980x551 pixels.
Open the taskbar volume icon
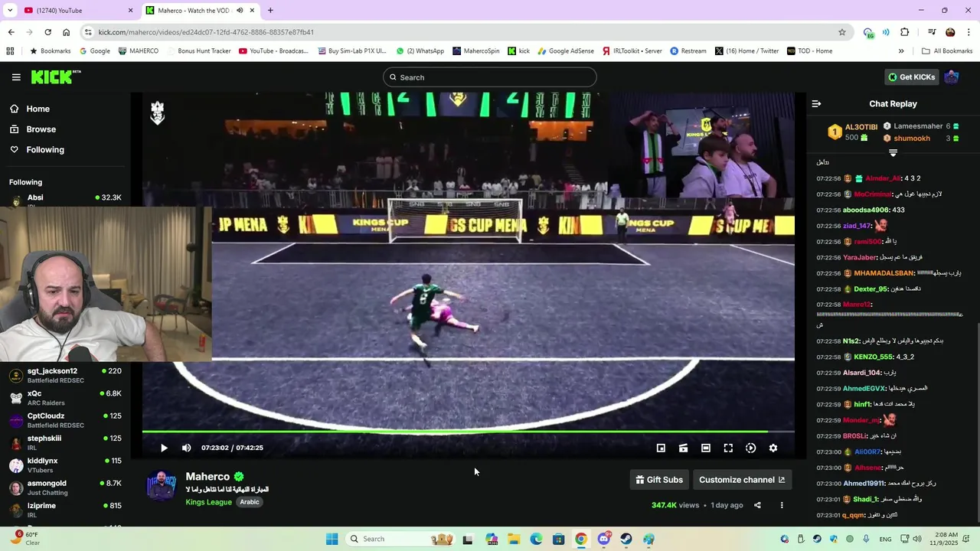tap(917, 539)
